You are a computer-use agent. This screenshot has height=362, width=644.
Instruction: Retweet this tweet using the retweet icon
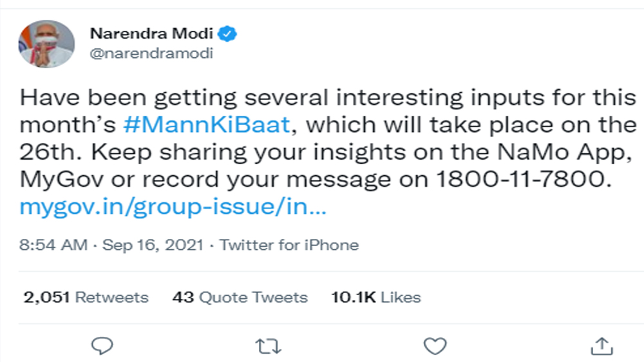pyautogui.click(x=269, y=347)
